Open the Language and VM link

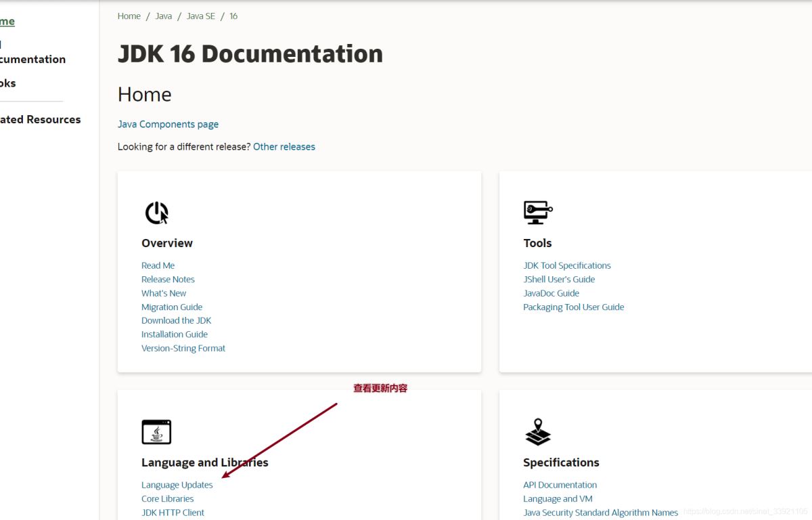click(558, 498)
